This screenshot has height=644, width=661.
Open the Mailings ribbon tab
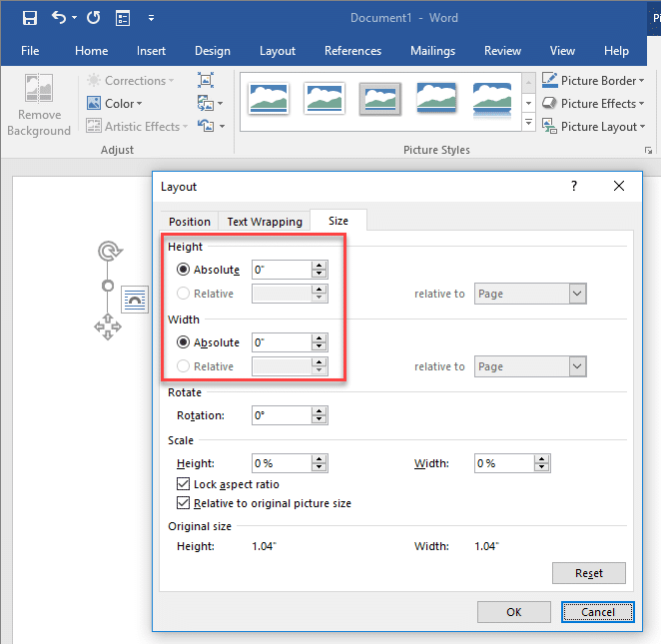[433, 51]
